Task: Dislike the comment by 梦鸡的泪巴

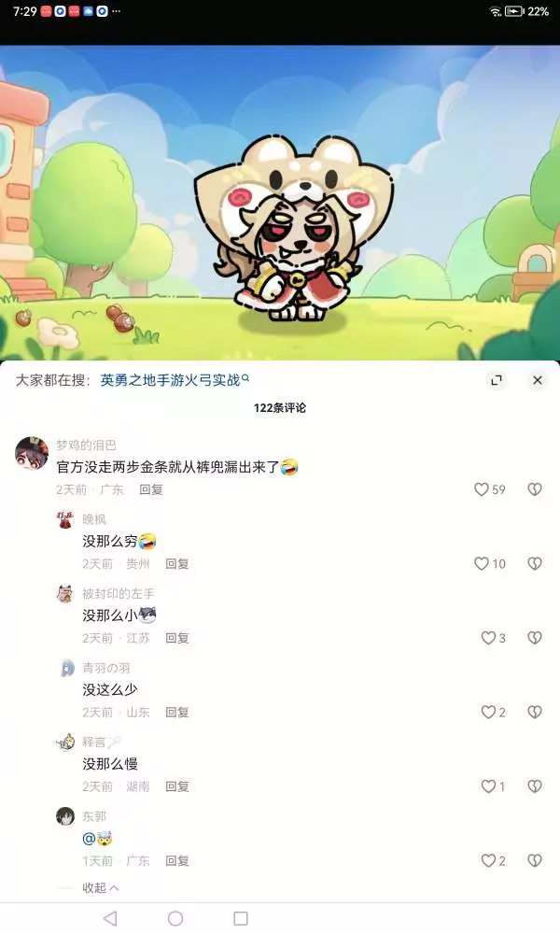Action: [x=535, y=489]
